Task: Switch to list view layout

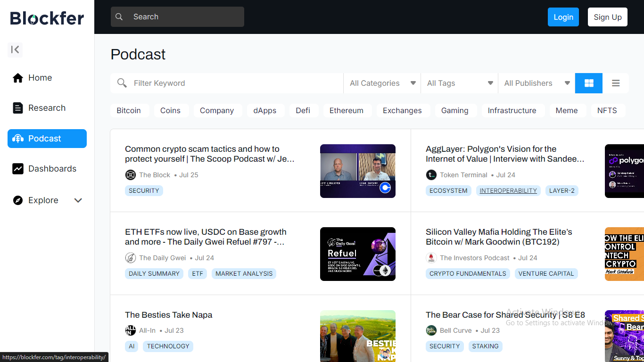Action: click(616, 83)
